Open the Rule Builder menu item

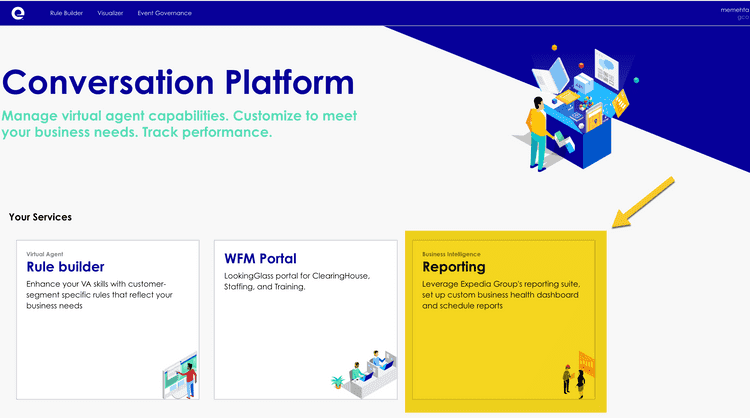tap(66, 13)
